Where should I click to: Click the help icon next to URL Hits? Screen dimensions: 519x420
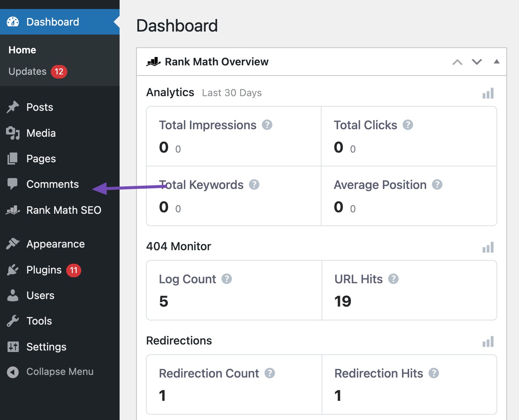click(393, 279)
